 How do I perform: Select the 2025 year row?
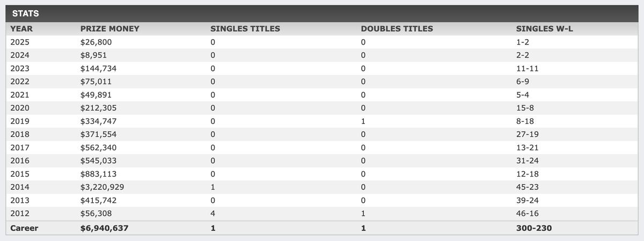click(x=20, y=42)
